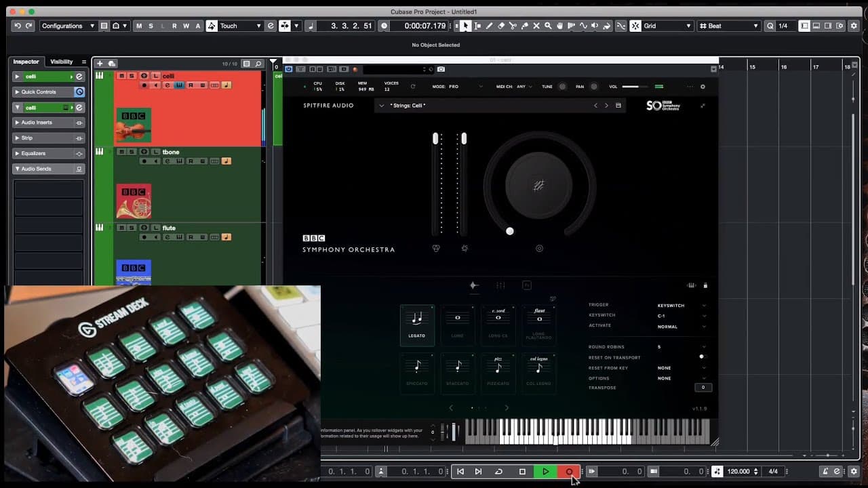
Task: Select the Time Warp tool
Action: pyautogui.click(x=572, y=26)
